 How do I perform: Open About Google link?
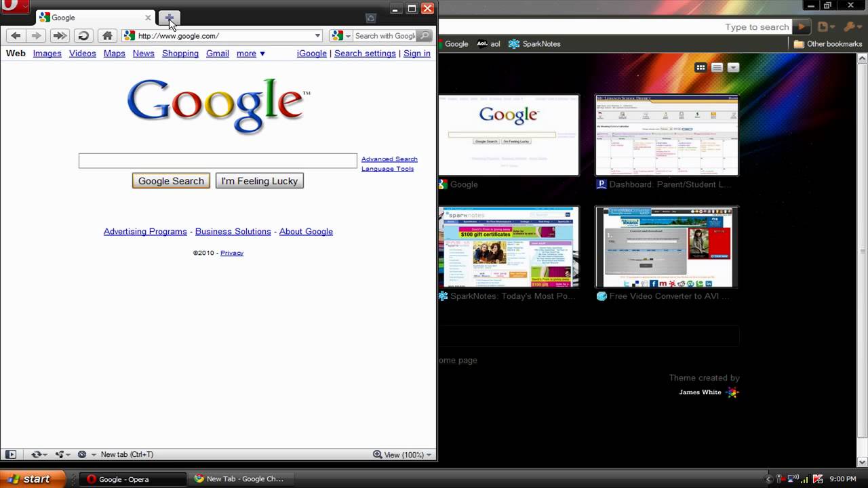(306, 232)
